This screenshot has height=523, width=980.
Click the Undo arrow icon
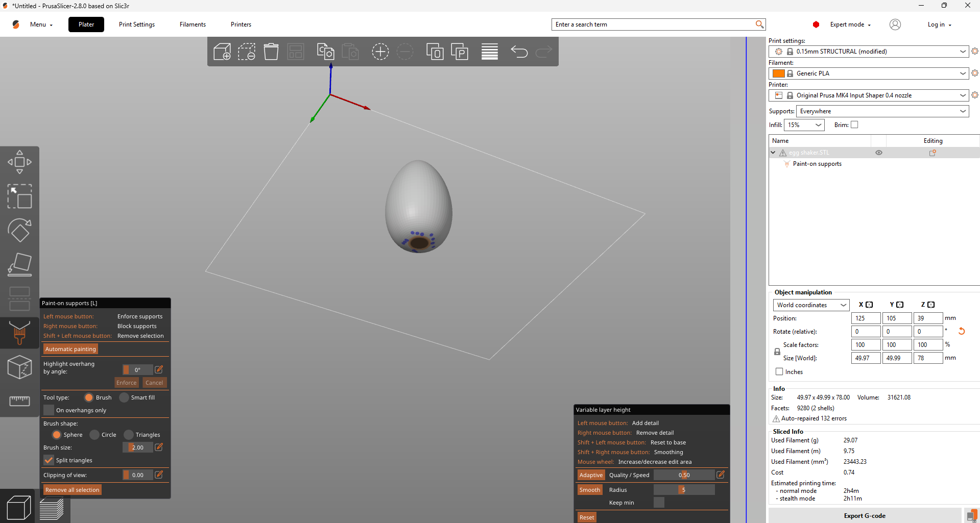pos(519,52)
